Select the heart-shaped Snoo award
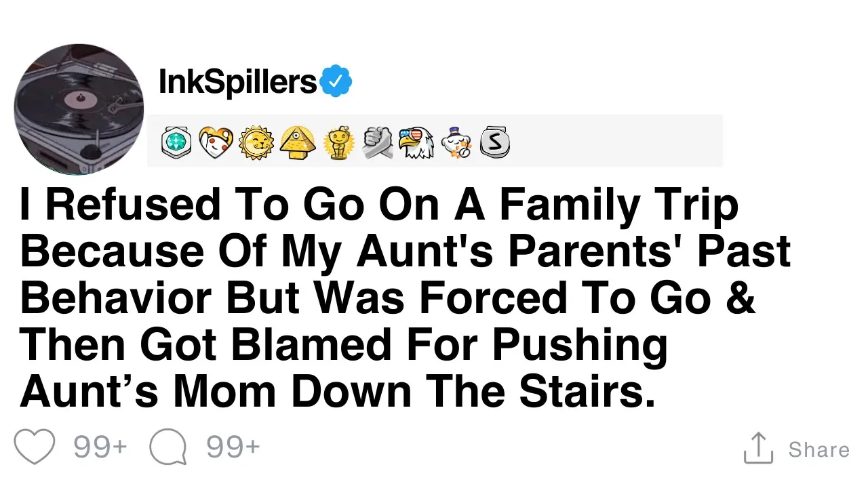This screenshot has width=868, height=488. point(216,142)
